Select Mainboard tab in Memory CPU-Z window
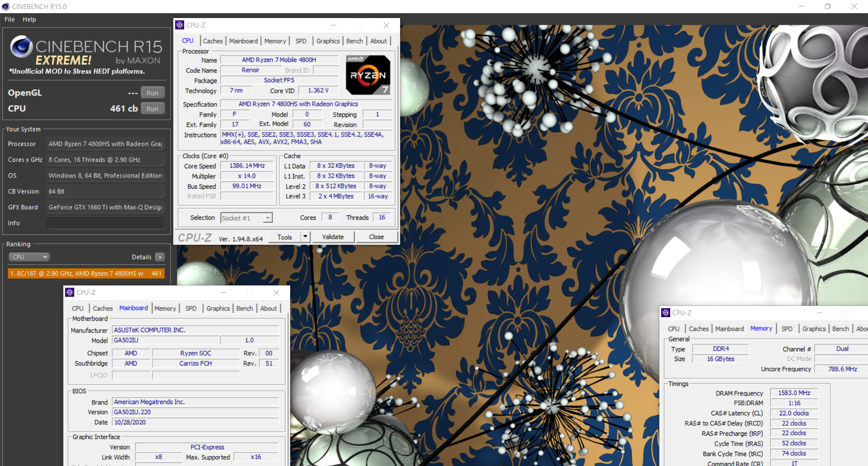The image size is (868, 466). click(x=730, y=328)
